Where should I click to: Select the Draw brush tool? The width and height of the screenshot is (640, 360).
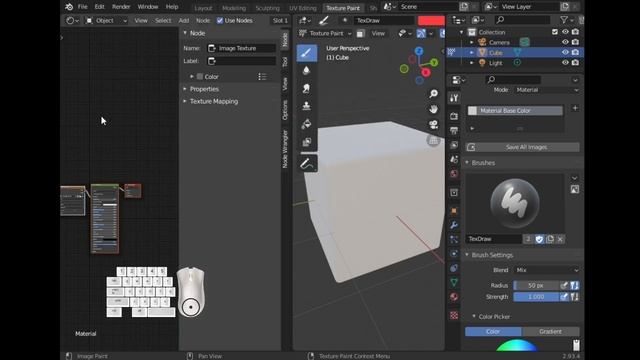(307, 53)
